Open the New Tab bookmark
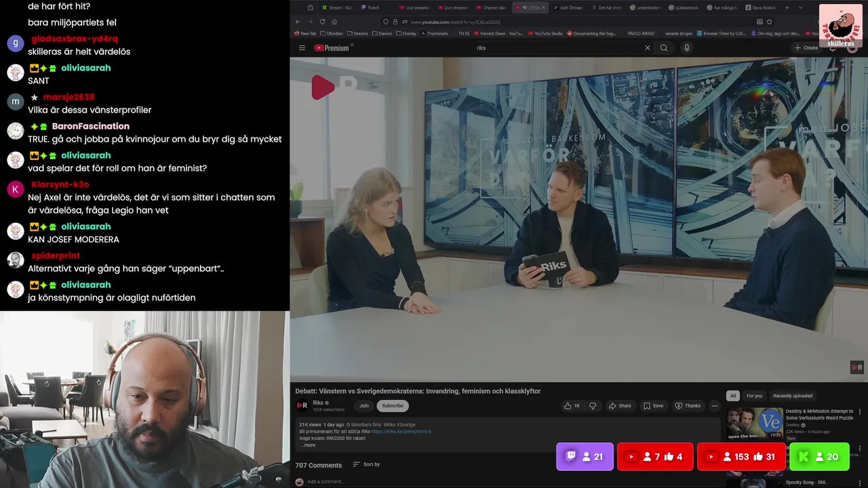This screenshot has width=868, height=488. point(305,33)
